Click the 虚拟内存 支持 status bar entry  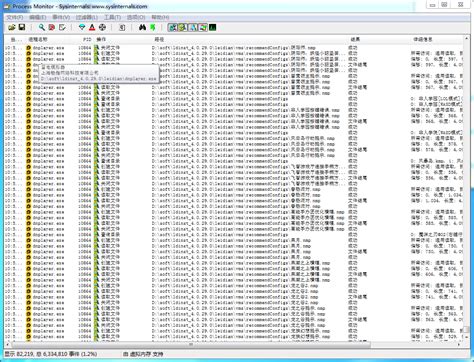(x=143, y=354)
